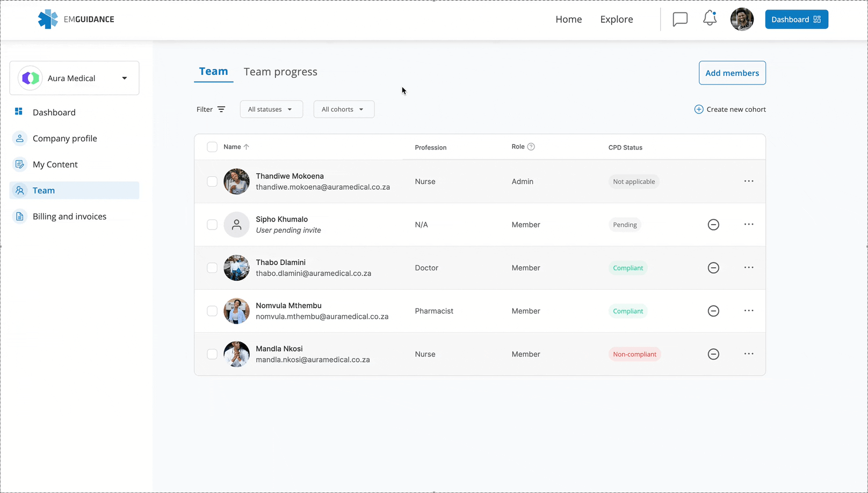Open the user profile avatar in the header
Screen dimensions: 868x493
tap(742, 19)
